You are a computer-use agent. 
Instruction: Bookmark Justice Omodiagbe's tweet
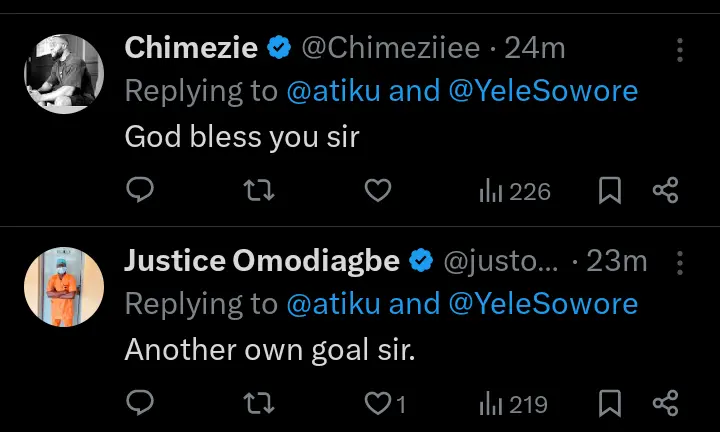click(x=610, y=403)
